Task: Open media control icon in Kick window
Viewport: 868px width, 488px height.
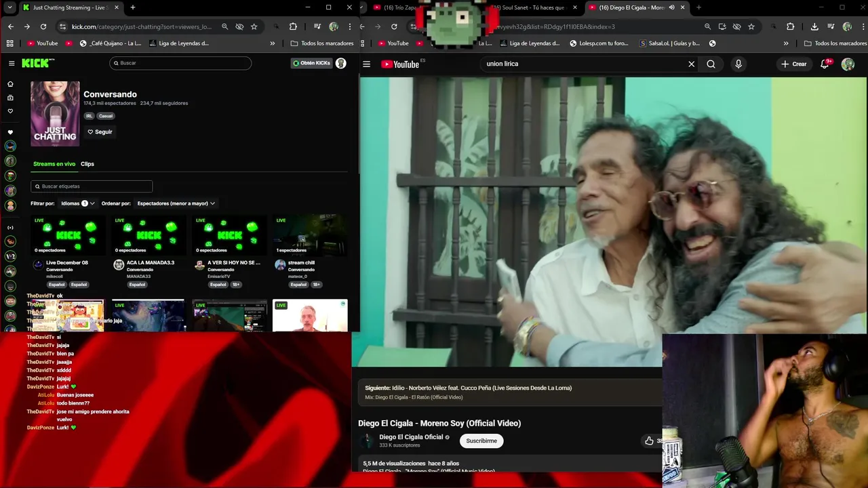Action: (317, 26)
